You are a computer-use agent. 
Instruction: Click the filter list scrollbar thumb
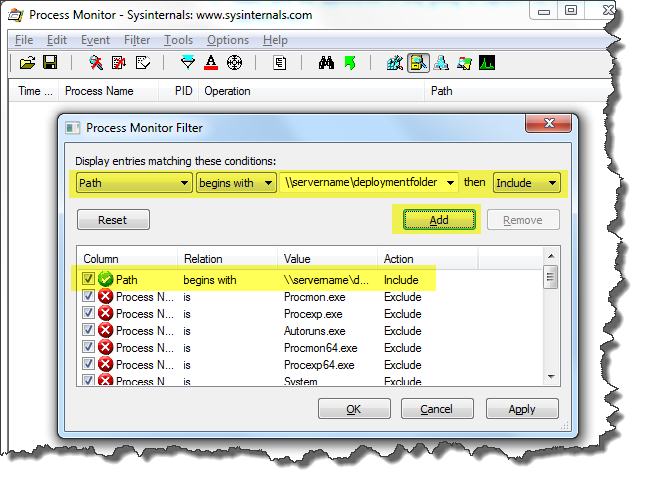(550, 277)
